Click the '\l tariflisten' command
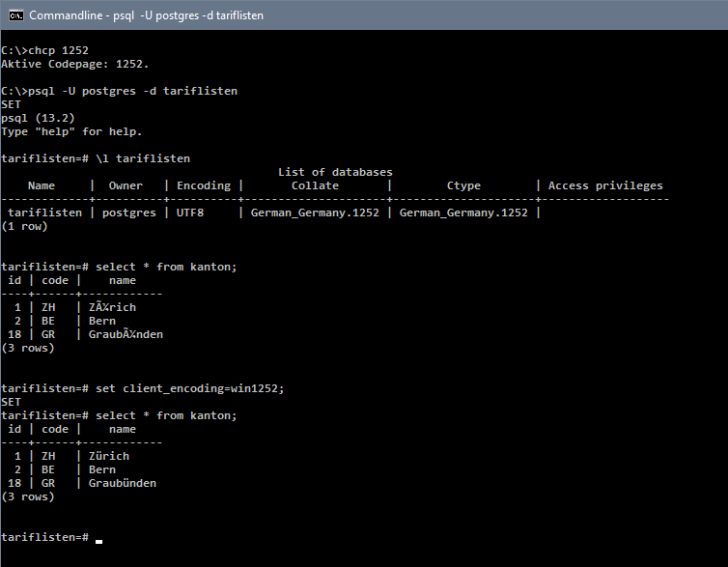This screenshot has width=728, height=567. [143, 158]
